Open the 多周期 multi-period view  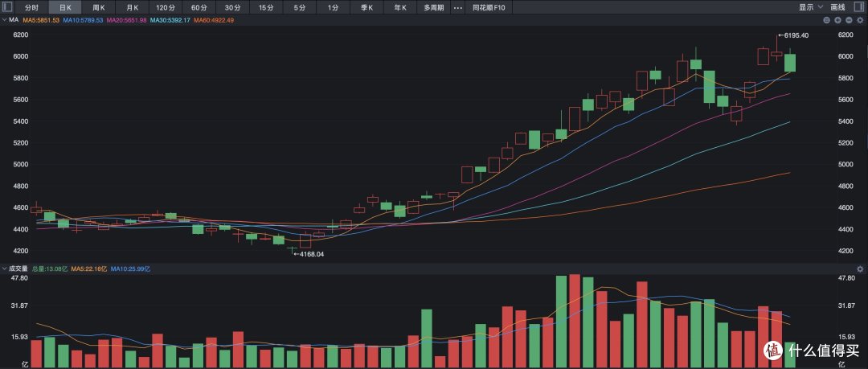(x=434, y=7)
